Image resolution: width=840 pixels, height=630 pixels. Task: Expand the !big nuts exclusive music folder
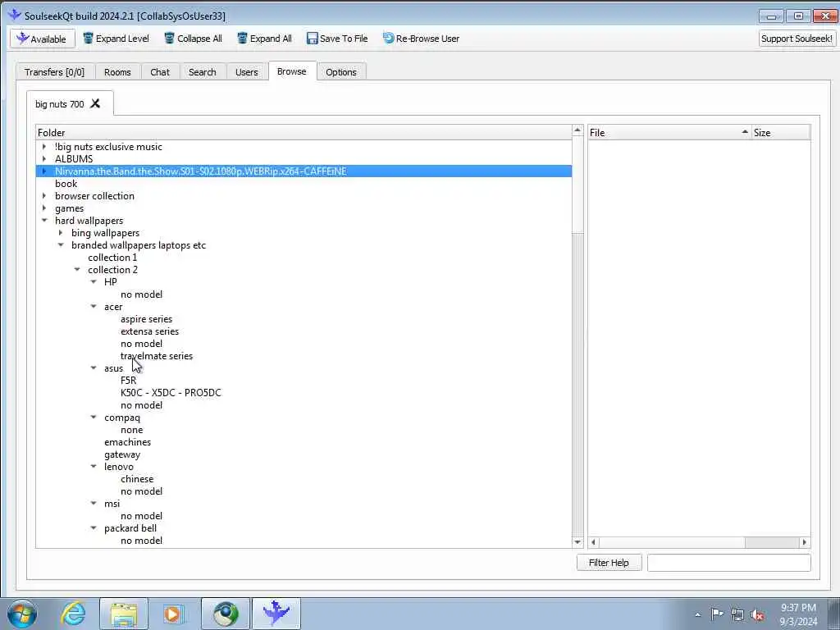44,146
